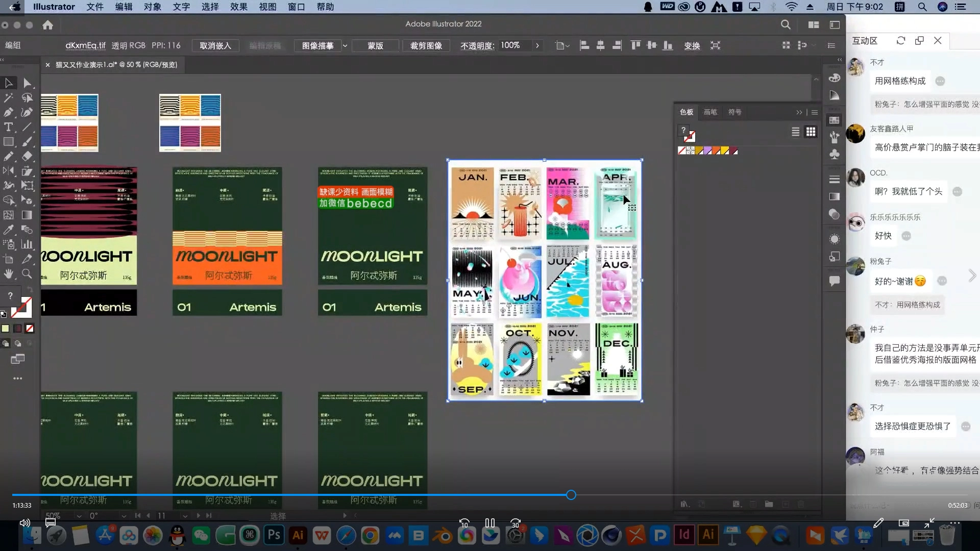Pause the video playback

[489, 523]
